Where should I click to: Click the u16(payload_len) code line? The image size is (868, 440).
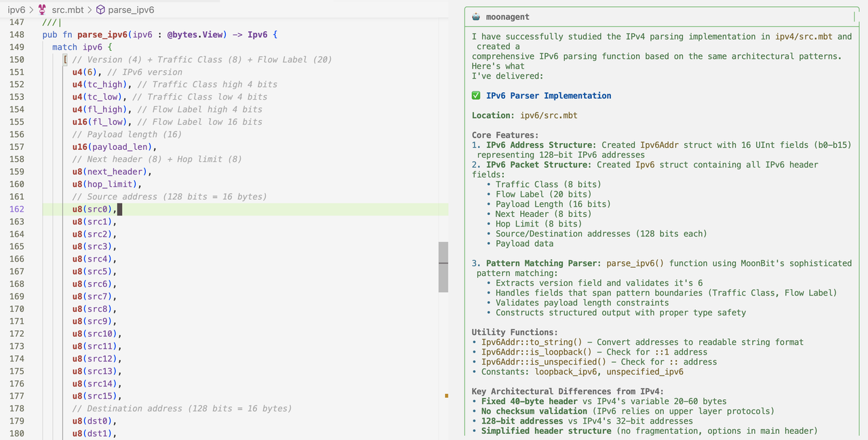pos(115,146)
